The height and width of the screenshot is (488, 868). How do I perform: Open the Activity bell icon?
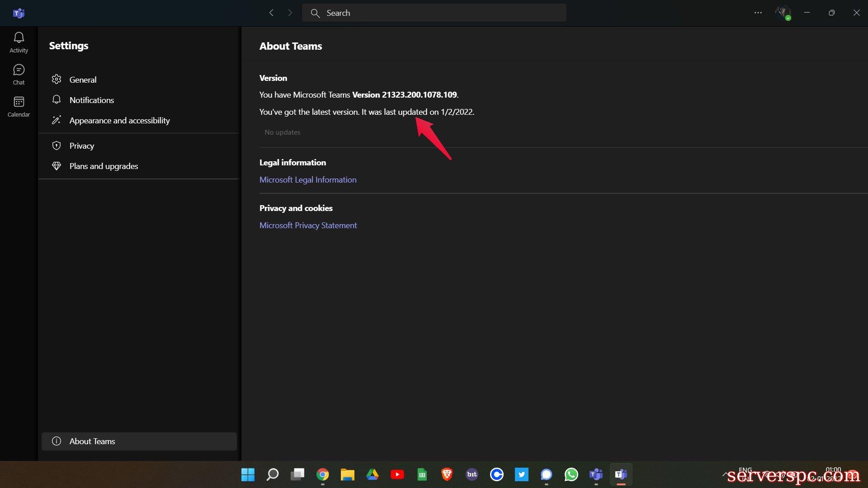pyautogui.click(x=19, y=42)
